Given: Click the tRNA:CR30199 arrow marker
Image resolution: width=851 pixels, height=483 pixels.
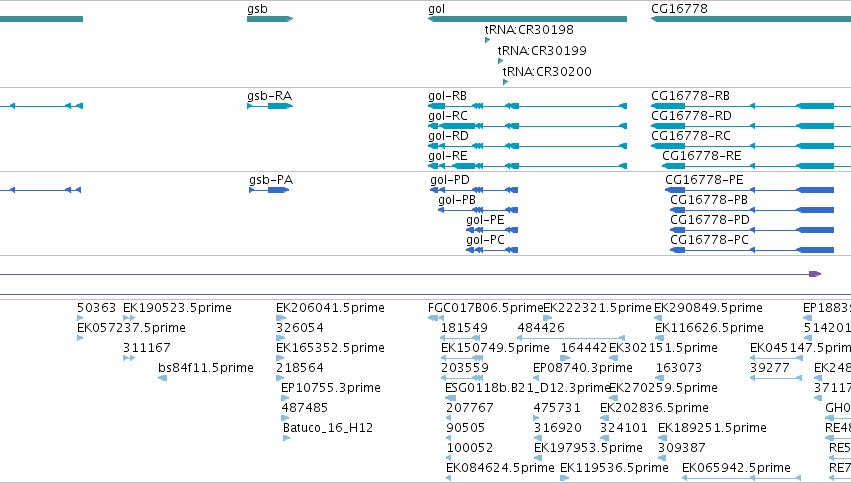Looking at the screenshot, I should (x=500, y=61).
